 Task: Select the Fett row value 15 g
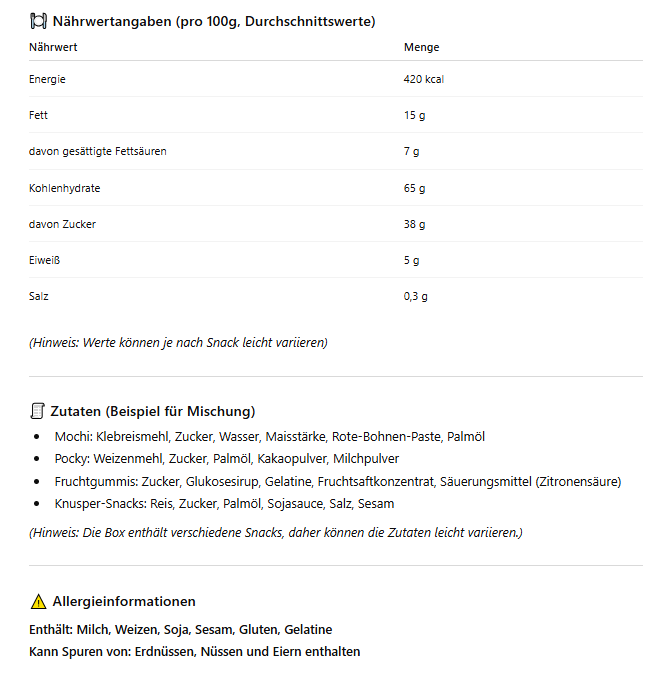coord(414,115)
